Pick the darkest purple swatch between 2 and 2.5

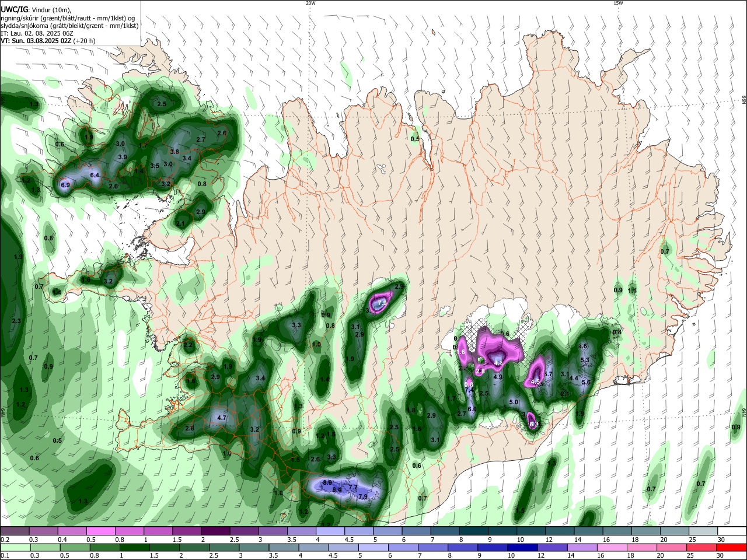[x=215, y=531]
